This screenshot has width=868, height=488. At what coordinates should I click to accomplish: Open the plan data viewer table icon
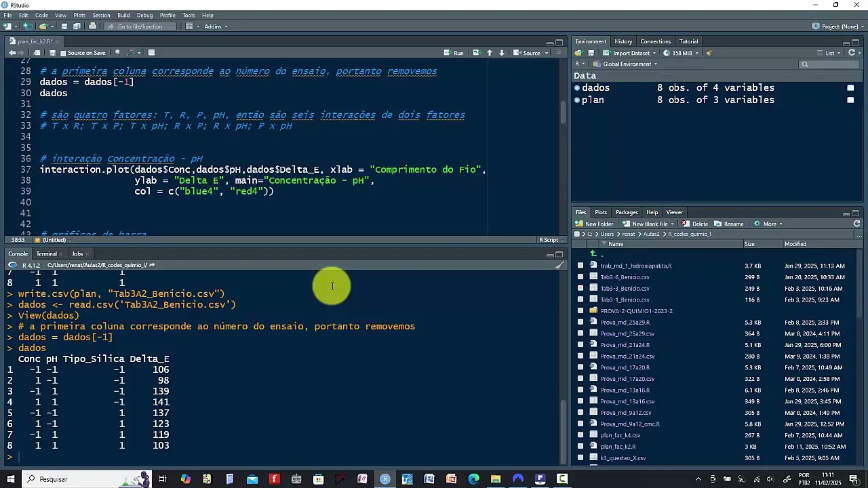click(850, 100)
